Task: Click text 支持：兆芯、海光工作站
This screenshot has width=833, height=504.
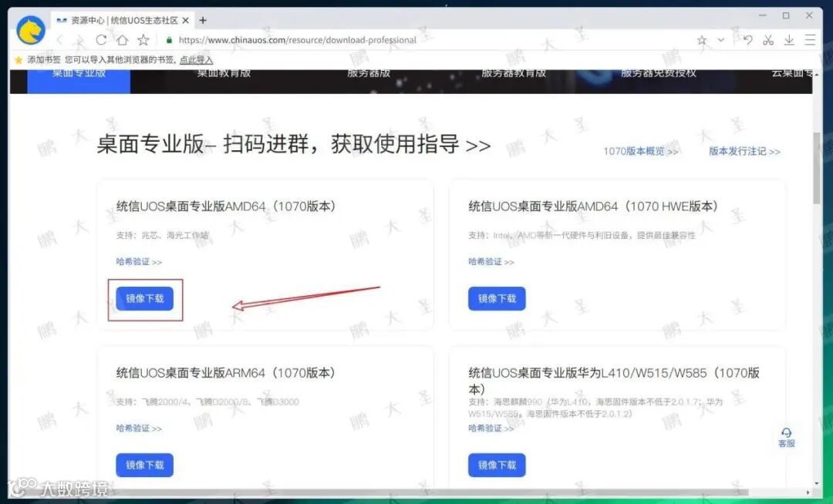Action: tap(163, 235)
